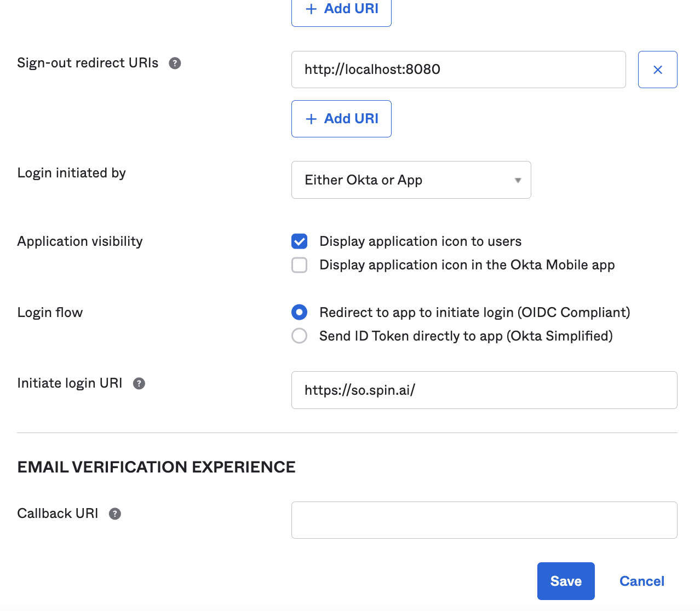Select Redirect to app to initiate login option

[x=300, y=313]
